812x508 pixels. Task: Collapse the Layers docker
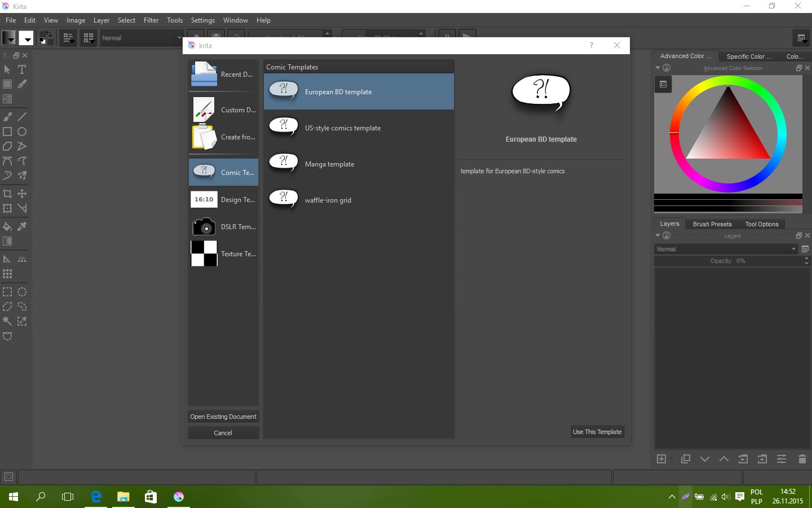click(658, 235)
